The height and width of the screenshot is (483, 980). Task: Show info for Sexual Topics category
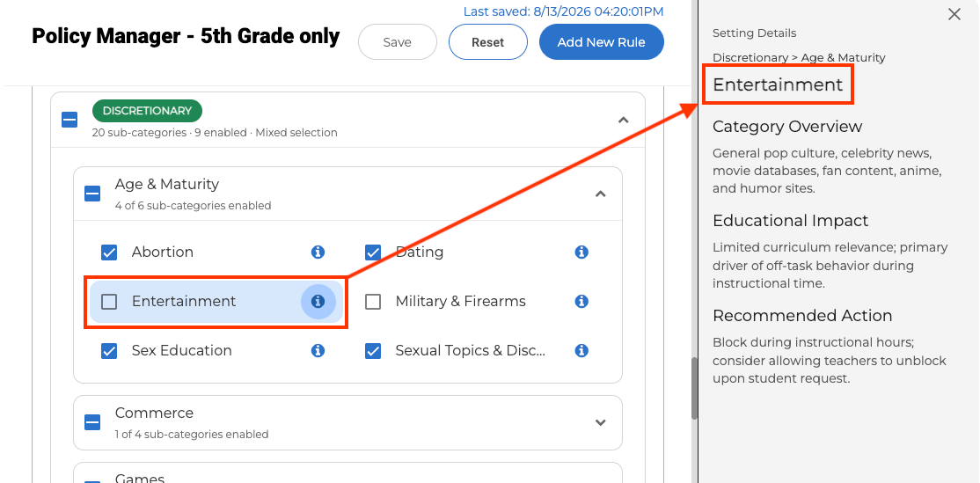(x=581, y=350)
